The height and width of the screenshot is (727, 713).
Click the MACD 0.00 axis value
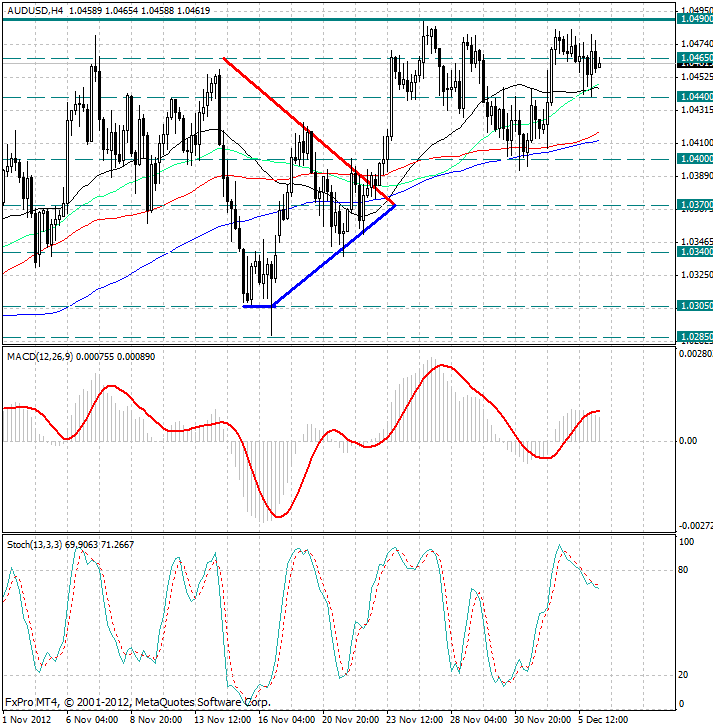tap(688, 440)
